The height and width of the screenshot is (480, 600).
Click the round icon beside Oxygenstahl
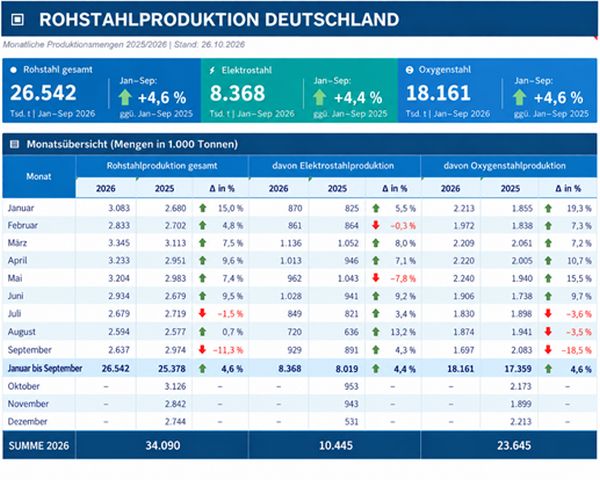coord(409,70)
